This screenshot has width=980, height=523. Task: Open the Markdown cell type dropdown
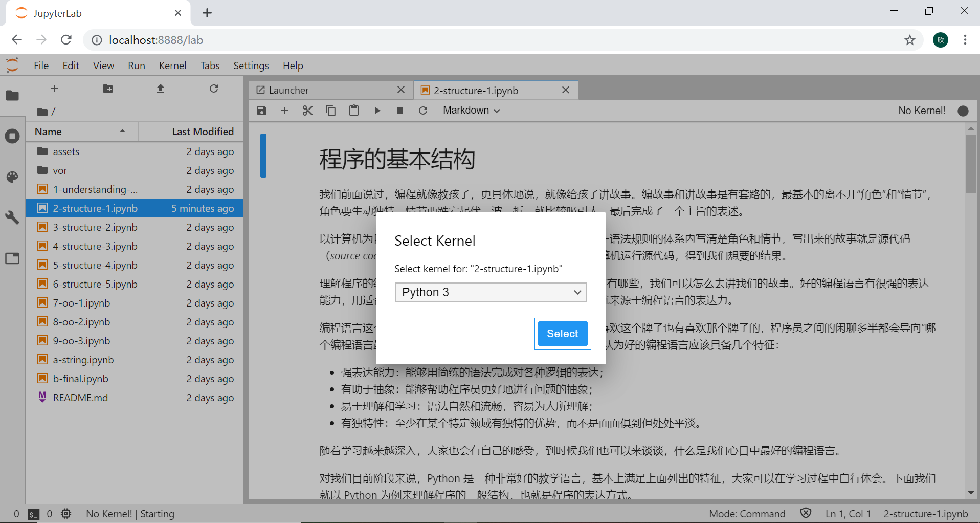pos(470,110)
